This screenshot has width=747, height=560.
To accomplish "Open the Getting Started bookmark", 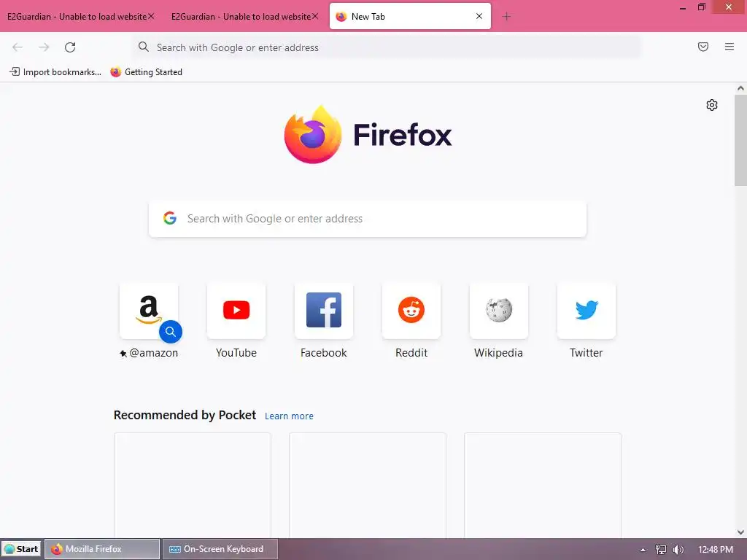I will pos(146,72).
